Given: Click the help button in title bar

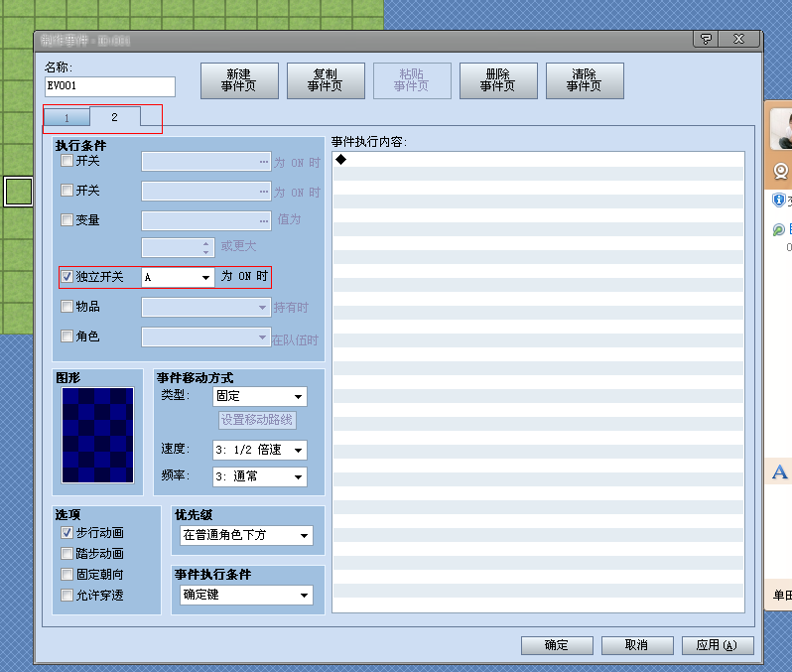Looking at the screenshot, I should tap(706, 39).
